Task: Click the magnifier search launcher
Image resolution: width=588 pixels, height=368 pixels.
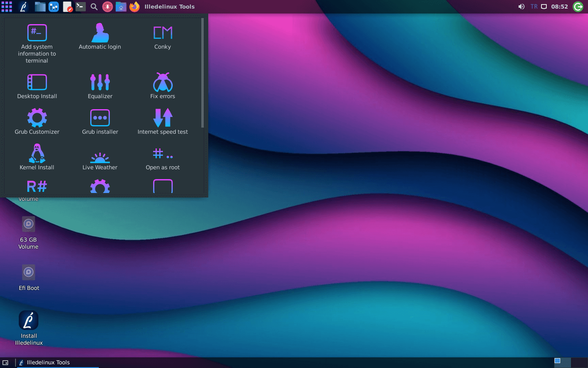Action: pos(94,7)
